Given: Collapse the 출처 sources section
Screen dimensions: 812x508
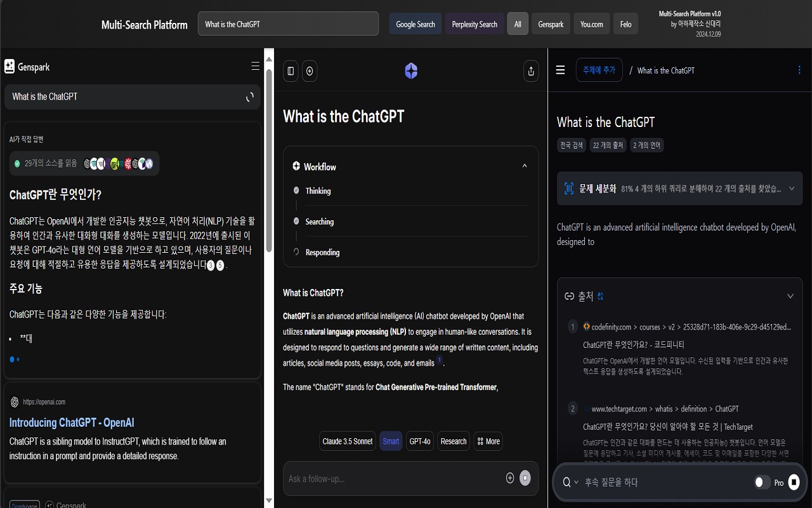Looking at the screenshot, I should [790, 297].
